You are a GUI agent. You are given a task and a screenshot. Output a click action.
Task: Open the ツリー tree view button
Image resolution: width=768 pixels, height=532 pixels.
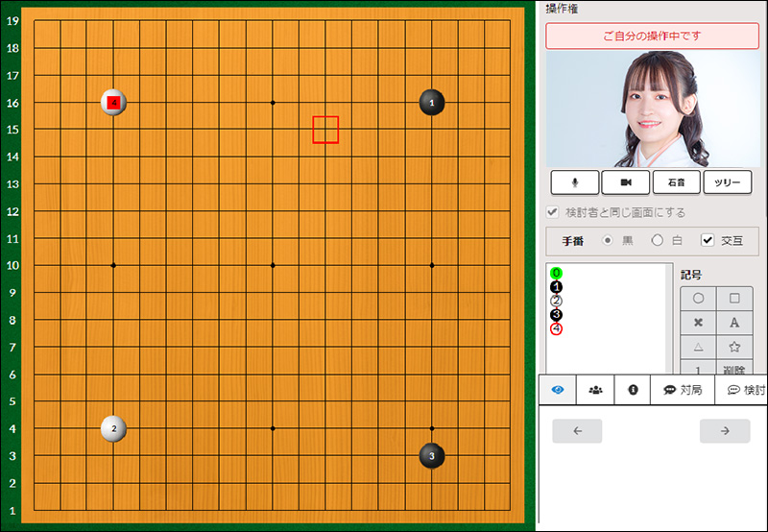(x=727, y=181)
